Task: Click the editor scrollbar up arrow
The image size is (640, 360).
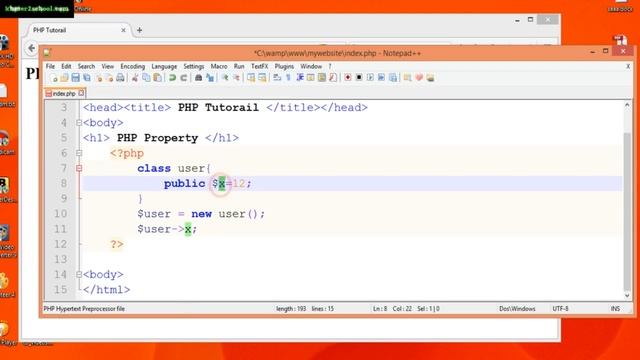Action: (x=627, y=105)
